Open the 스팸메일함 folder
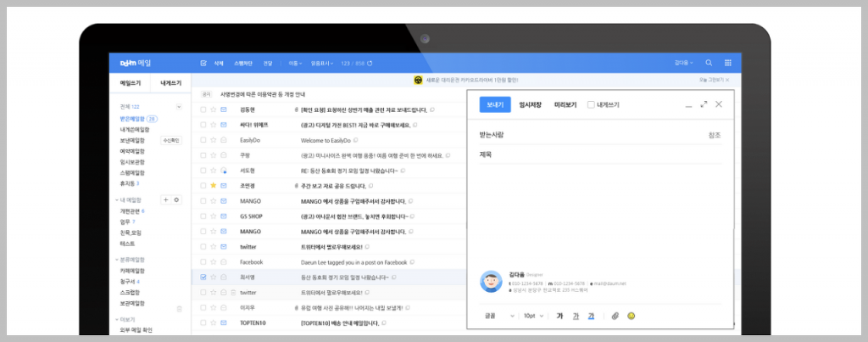Viewport: 868px width, 342px height. click(132, 172)
